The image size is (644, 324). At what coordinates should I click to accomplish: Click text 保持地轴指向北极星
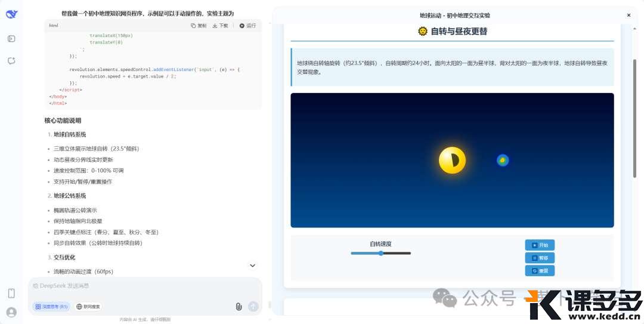(x=78, y=221)
